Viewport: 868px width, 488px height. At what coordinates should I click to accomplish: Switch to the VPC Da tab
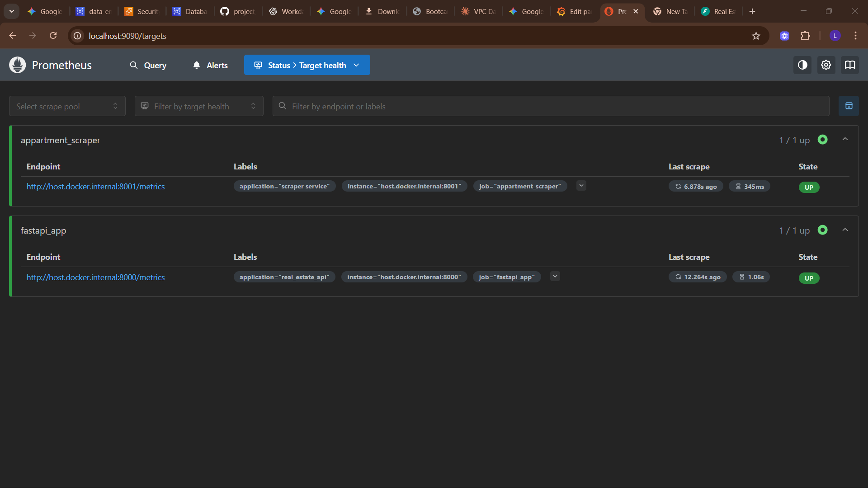[x=478, y=11]
